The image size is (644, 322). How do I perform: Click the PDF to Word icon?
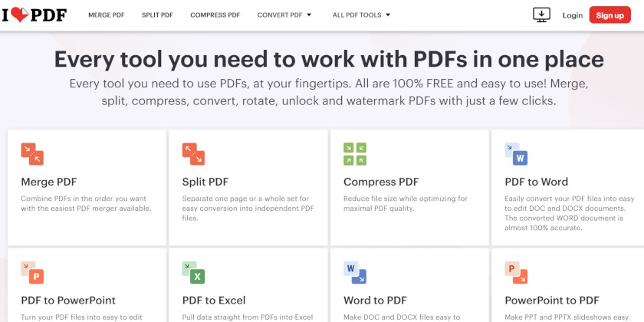click(516, 154)
